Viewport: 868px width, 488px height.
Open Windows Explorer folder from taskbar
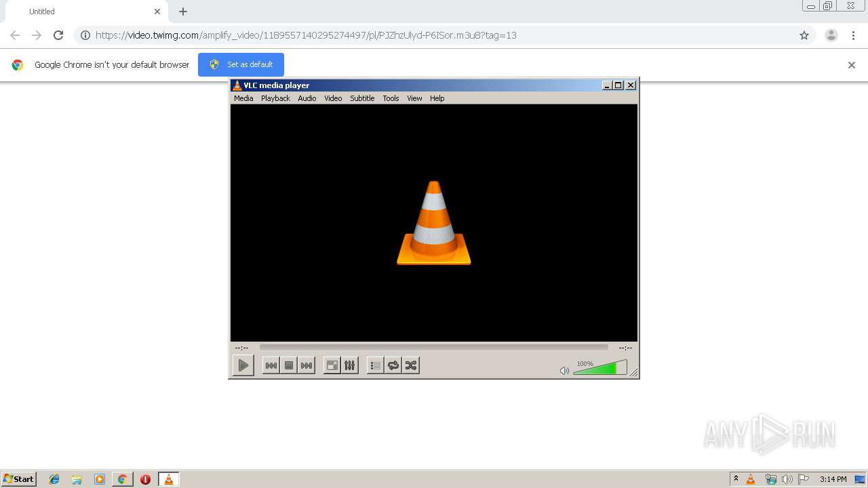click(77, 479)
